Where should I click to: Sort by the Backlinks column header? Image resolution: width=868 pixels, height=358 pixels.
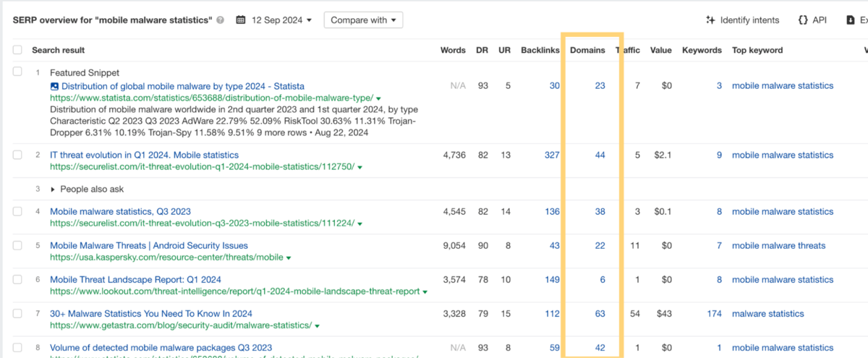(540, 50)
